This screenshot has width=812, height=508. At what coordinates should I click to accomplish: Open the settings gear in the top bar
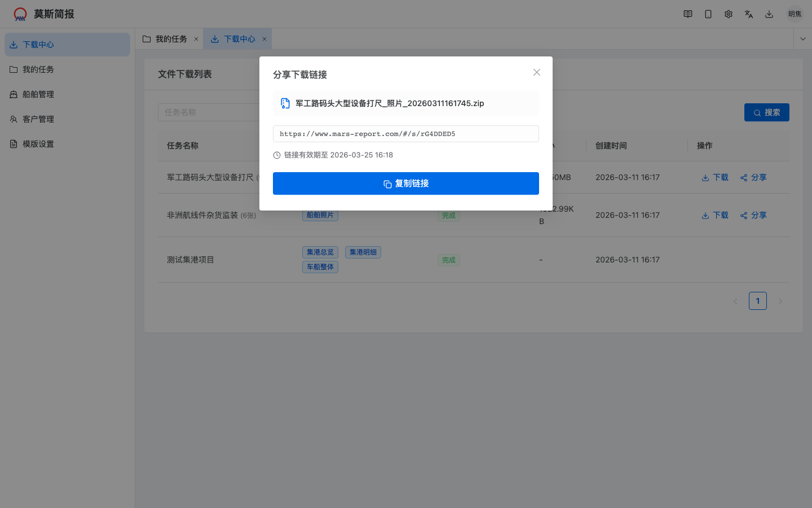(729, 14)
